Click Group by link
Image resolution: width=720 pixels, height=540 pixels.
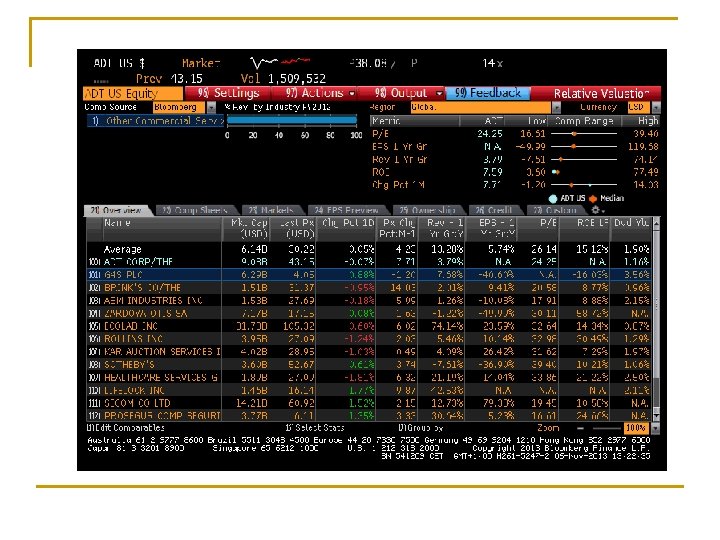(420, 428)
